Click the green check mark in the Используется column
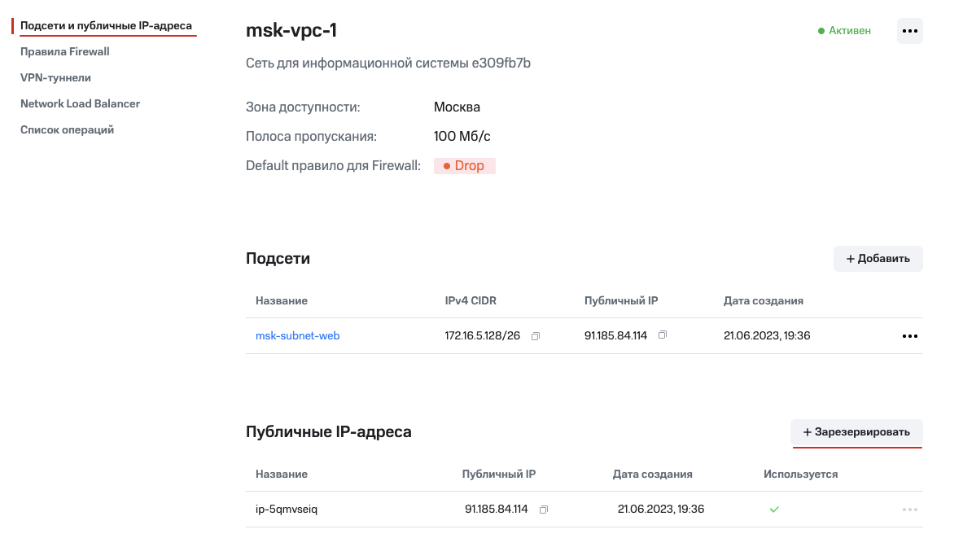963x560 pixels. click(774, 510)
